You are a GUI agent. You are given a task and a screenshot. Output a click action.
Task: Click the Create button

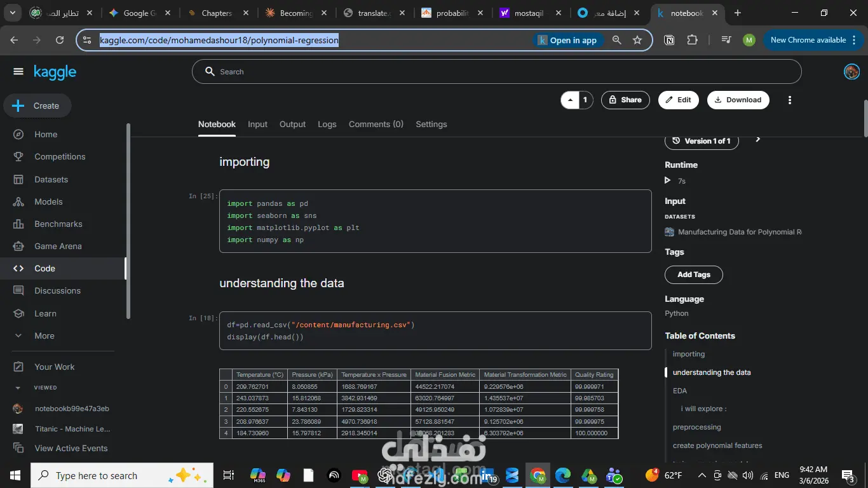37,105
